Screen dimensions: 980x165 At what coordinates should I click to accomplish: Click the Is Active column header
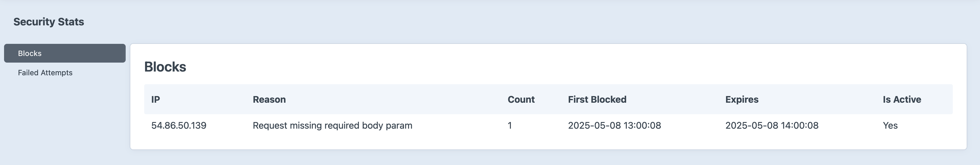902,100
